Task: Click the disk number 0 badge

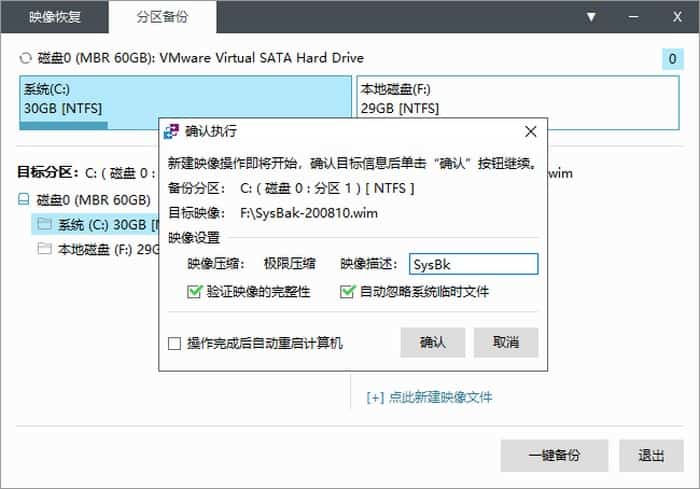Action: (x=672, y=59)
